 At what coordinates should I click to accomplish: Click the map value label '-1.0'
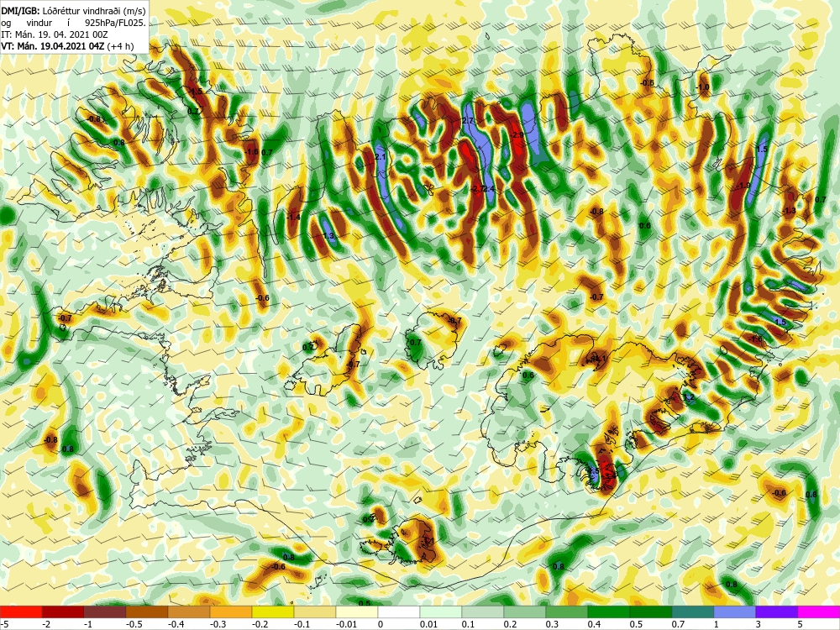click(702, 87)
